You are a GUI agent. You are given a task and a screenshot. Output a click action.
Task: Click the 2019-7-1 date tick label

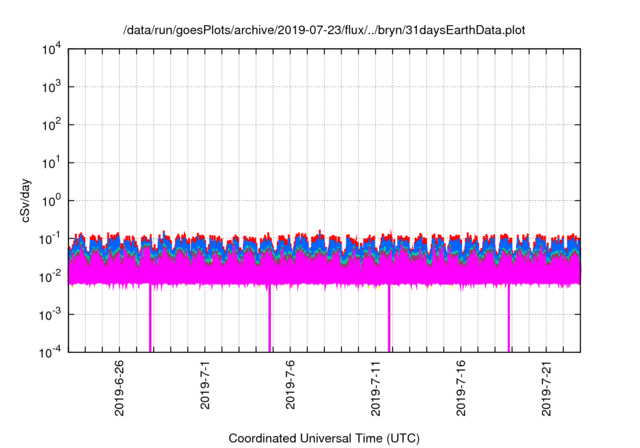tap(205, 385)
